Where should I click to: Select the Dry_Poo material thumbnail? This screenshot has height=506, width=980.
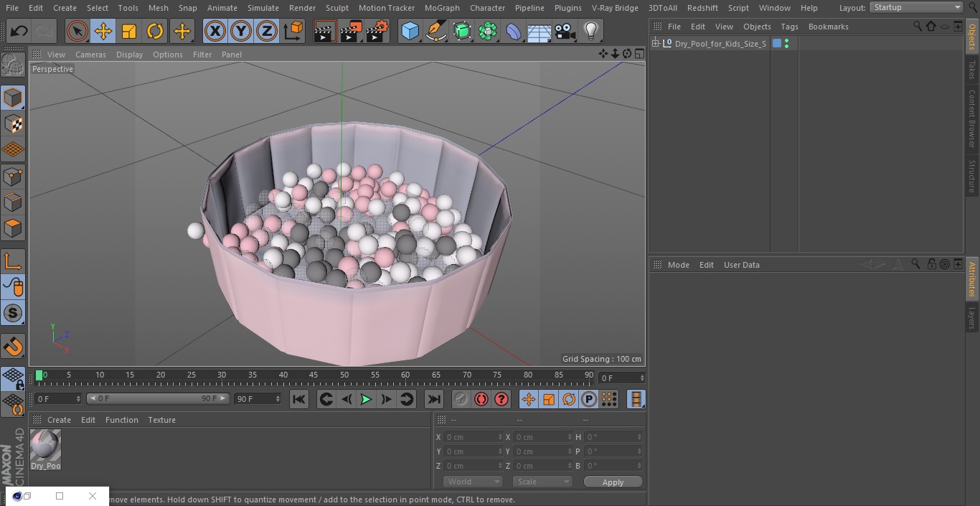[x=46, y=446]
